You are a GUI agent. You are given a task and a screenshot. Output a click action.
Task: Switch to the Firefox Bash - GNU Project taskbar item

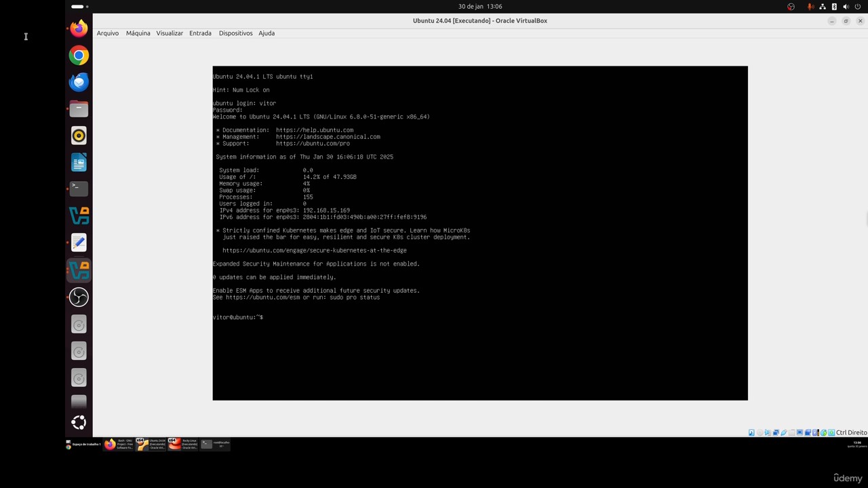point(119,444)
